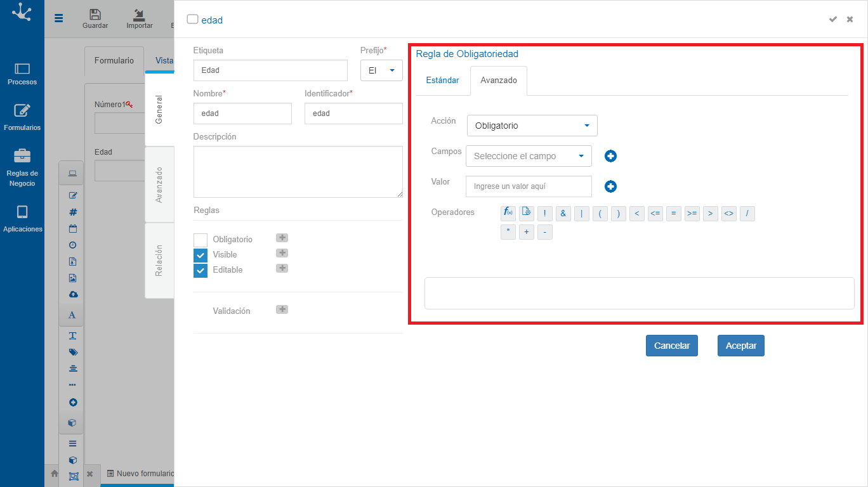Add the selected field with Campos plus icon
The width and height of the screenshot is (868, 487).
click(x=610, y=156)
